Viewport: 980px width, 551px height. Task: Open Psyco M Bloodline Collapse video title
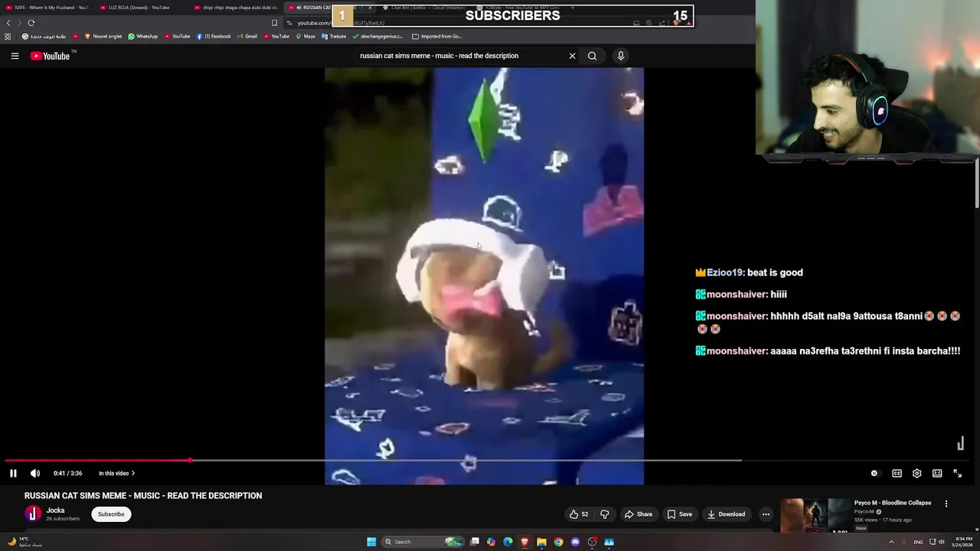point(893,503)
